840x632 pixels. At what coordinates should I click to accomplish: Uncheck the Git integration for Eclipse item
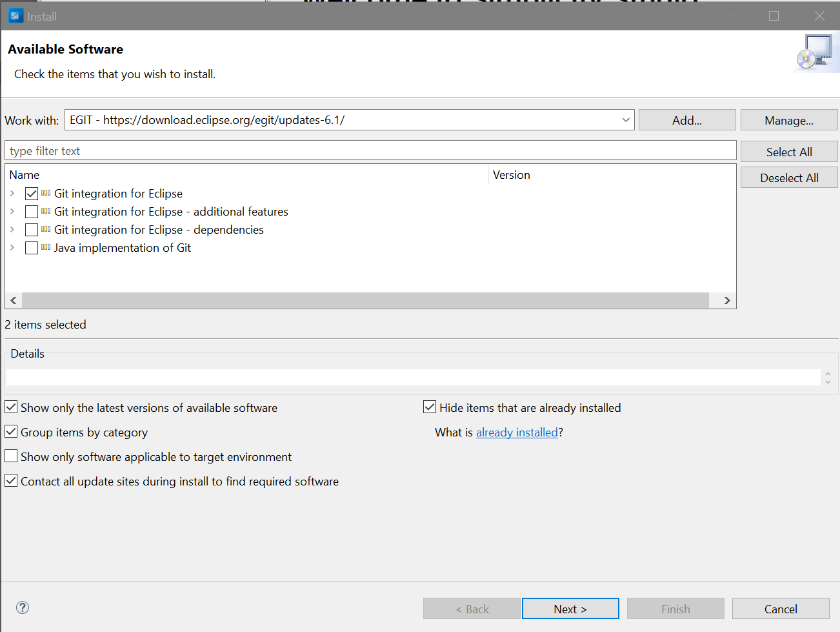point(31,193)
